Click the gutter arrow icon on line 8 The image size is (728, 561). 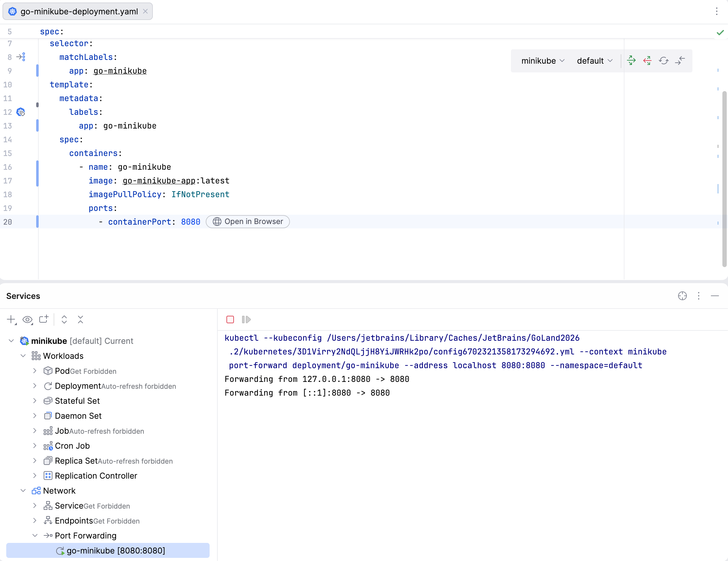[21, 57]
